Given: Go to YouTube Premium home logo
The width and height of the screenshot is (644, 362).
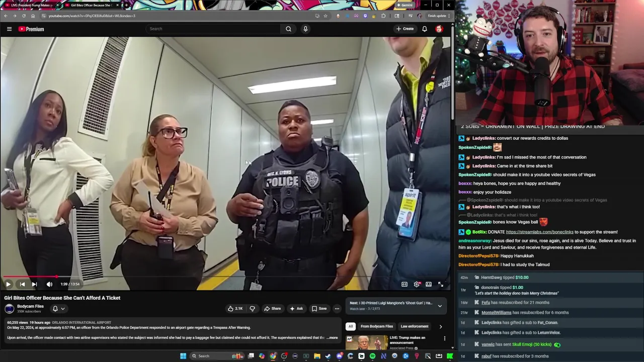Looking at the screenshot, I should coord(31,29).
